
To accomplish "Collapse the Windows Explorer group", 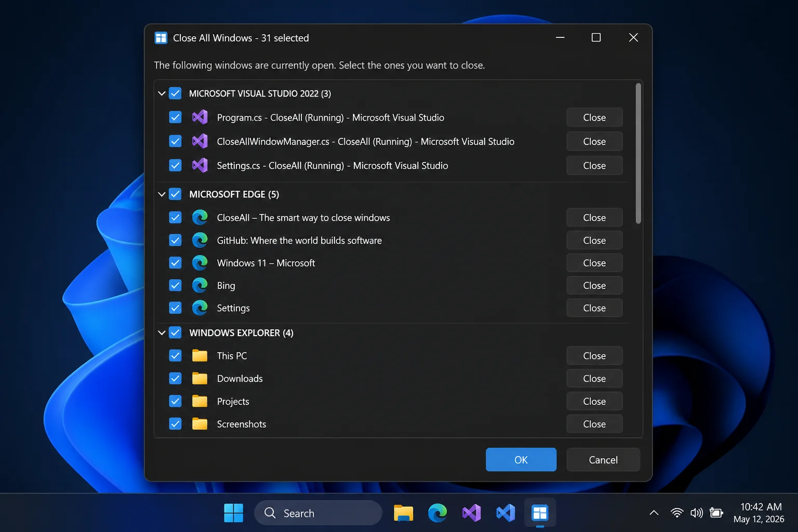I will (162, 332).
